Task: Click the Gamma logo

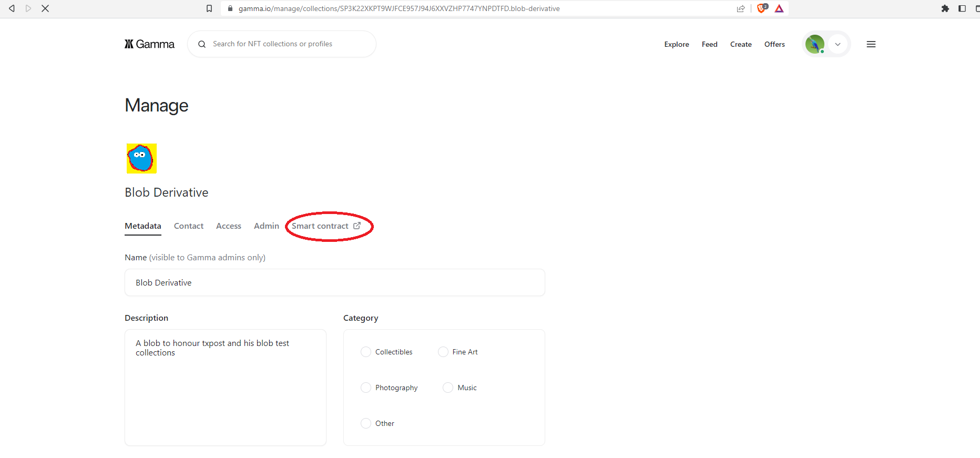Action: [149, 44]
